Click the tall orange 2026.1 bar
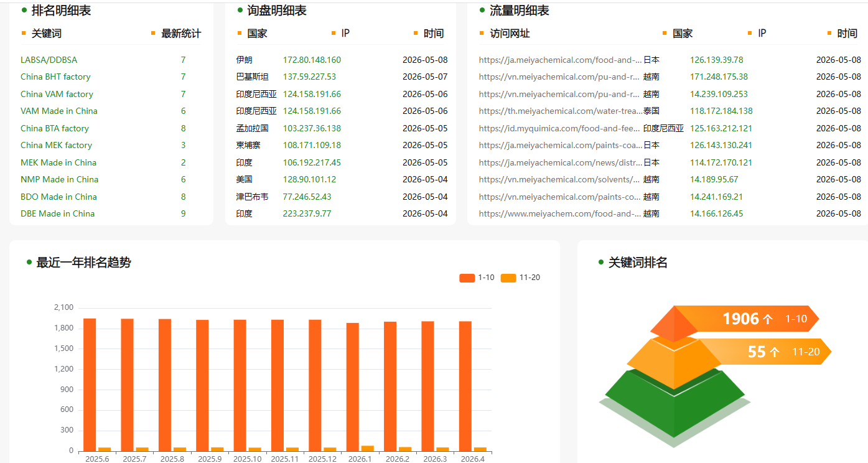This screenshot has height=463, width=868. pos(353,387)
